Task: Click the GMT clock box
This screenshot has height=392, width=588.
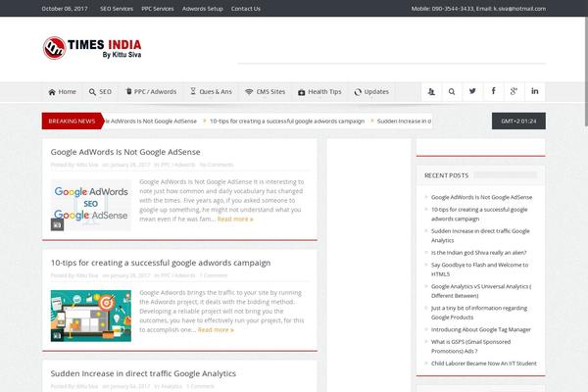Action: [x=518, y=122]
